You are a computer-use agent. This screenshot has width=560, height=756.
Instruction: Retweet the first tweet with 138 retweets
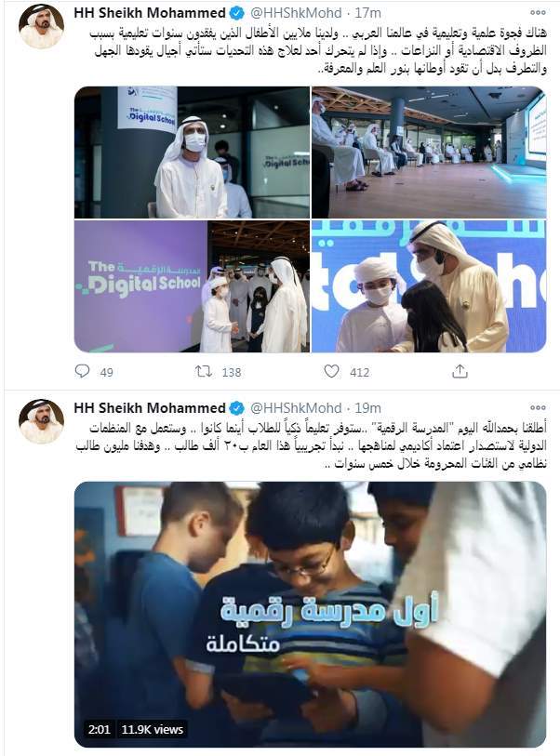[204, 371]
